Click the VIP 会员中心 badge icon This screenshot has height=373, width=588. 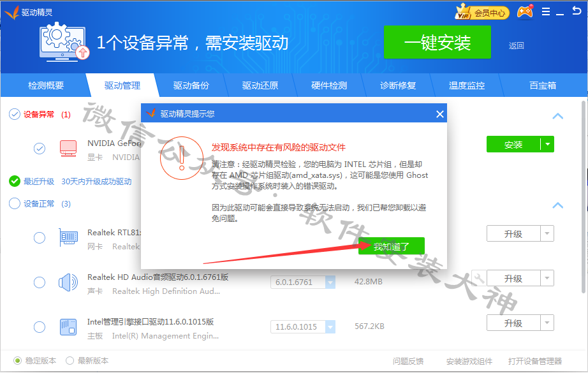click(x=481, y=12)
